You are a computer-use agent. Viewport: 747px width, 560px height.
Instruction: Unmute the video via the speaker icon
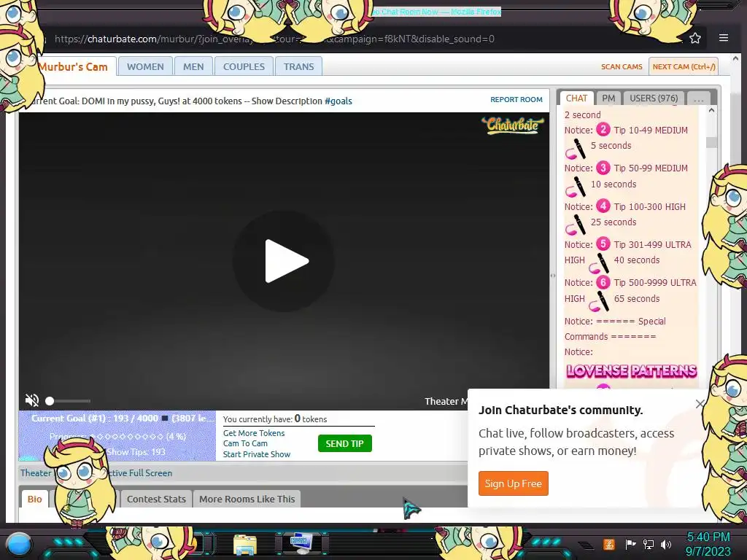point(32,400)
